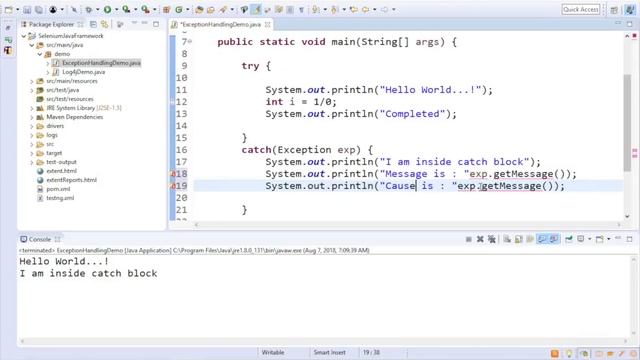The height and width of the screenshot is (360, 640).
Task: Expand the JRE System Library node
Action: 32,108
